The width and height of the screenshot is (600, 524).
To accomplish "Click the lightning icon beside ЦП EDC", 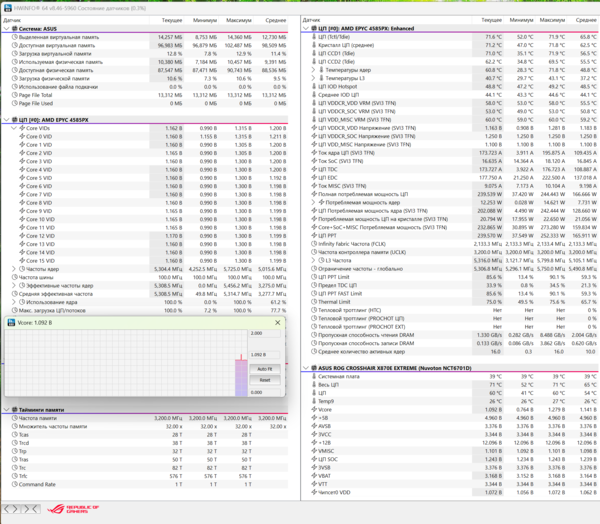I will coord(314,178).
